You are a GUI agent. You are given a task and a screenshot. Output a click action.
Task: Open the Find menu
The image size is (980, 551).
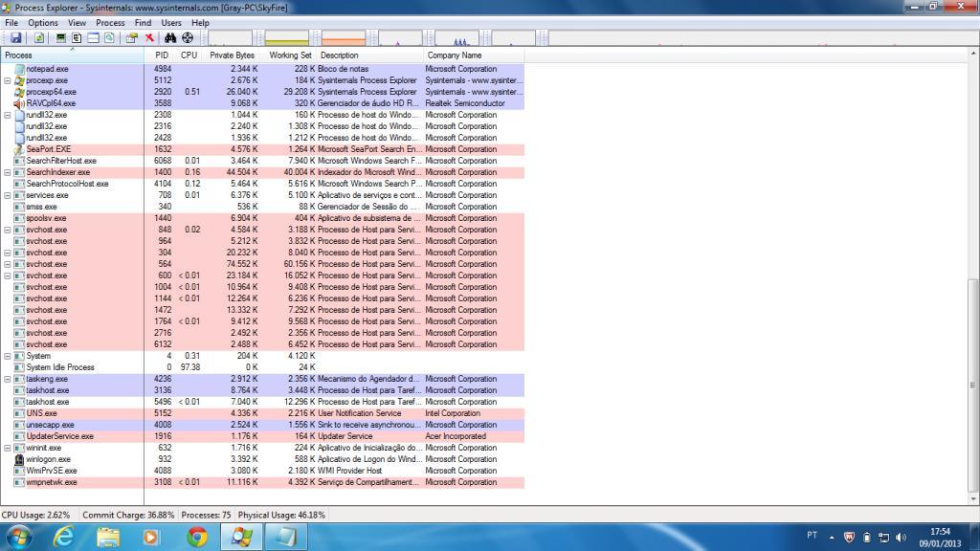(x=144, y=23)
